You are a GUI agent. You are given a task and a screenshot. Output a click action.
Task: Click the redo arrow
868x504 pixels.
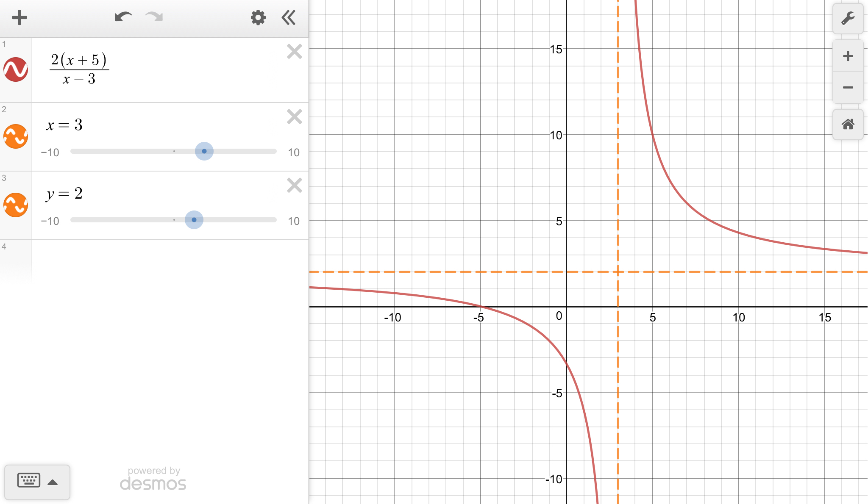click(x=154, y=17)
